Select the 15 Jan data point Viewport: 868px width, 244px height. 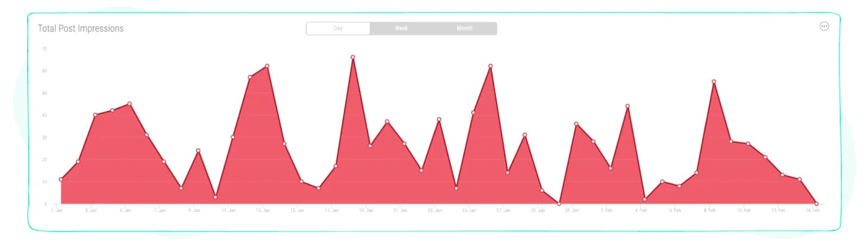click(302, 182)
